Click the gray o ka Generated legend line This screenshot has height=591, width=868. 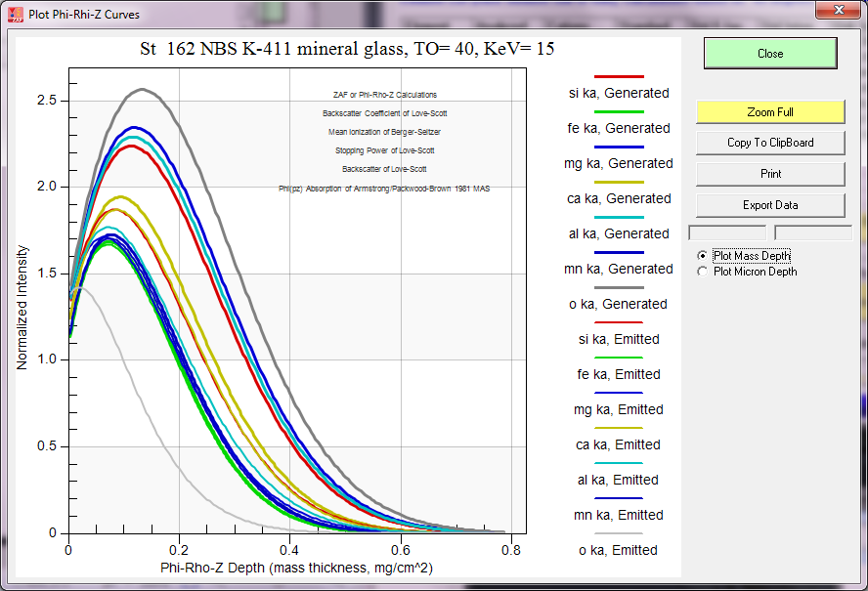(619, 287)
